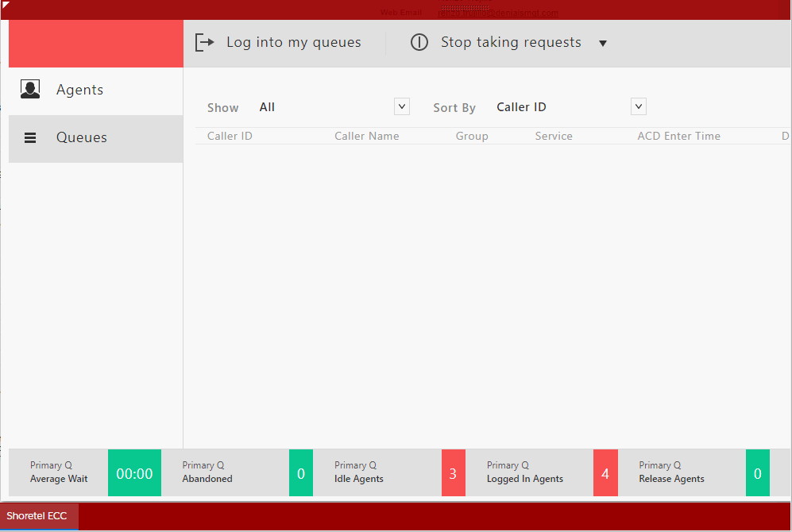Select the Queues sidebar item
The width and height of the screenshot is (792, 532).
coord(96,139)
